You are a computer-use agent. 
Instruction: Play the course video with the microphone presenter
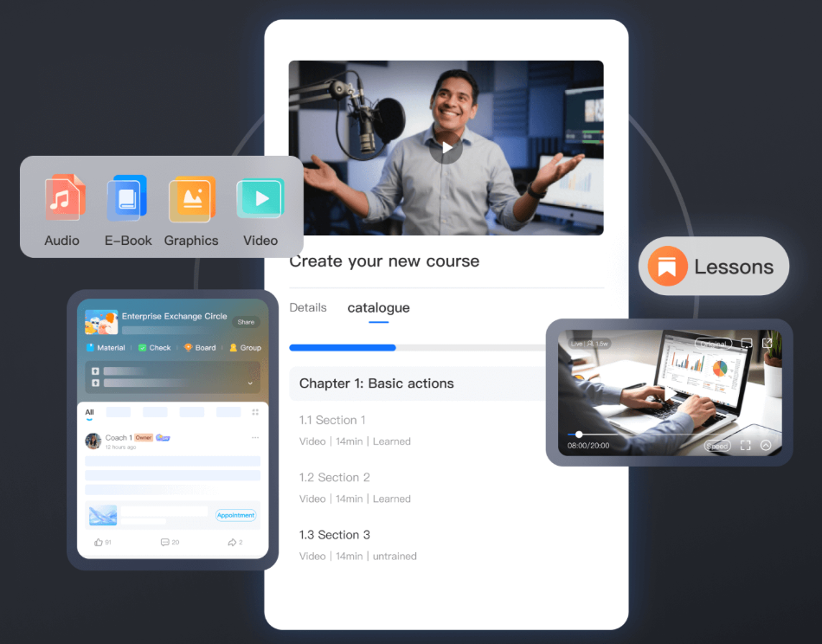[446, 148]
